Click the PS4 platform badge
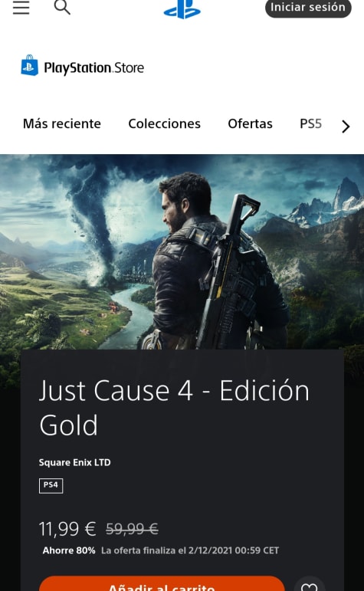The width and height of the screenshot is (364, 591). [x=51, y=485]
